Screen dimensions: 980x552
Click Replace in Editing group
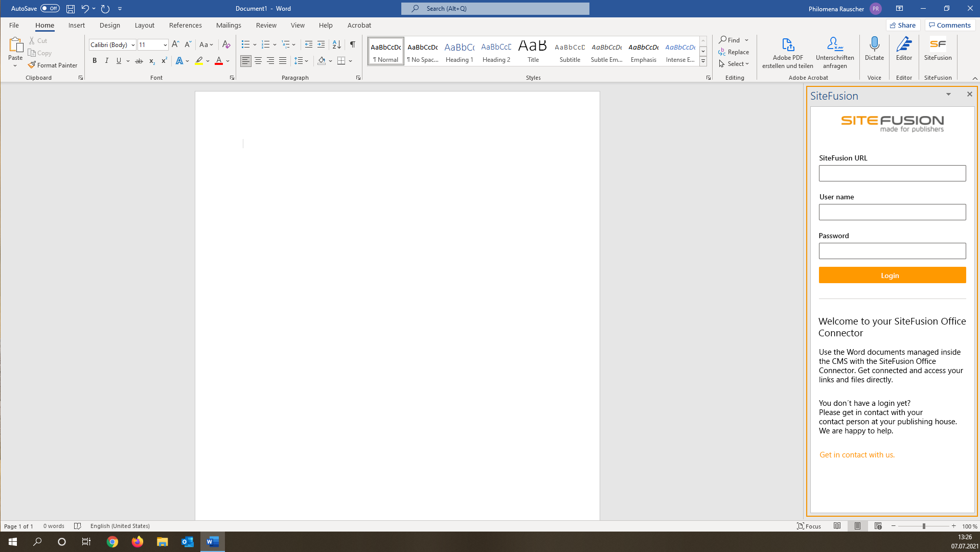734,52
